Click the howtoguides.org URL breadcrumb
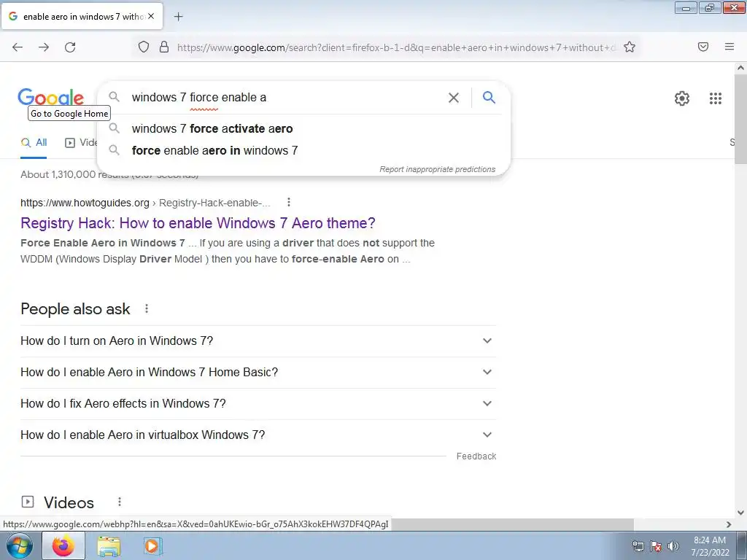The height and width of the screenshot is (560, 747). [145, 203]
